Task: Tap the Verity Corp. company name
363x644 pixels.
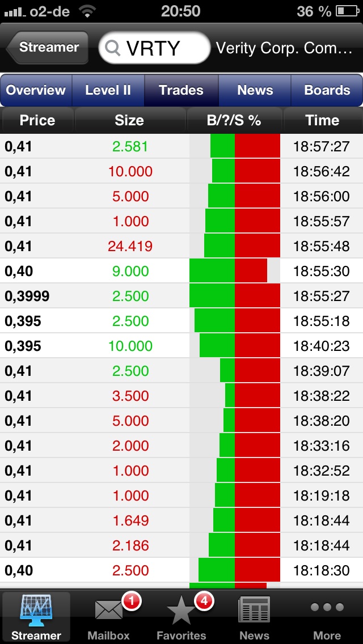Action: tap(284, 48)
